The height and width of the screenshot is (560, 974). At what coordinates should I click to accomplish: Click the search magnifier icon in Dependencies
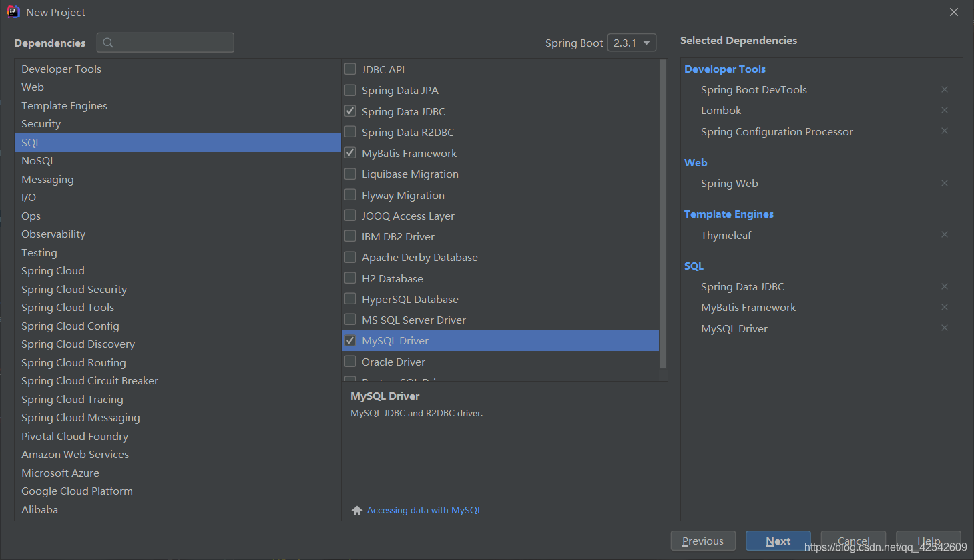(108, 43)
